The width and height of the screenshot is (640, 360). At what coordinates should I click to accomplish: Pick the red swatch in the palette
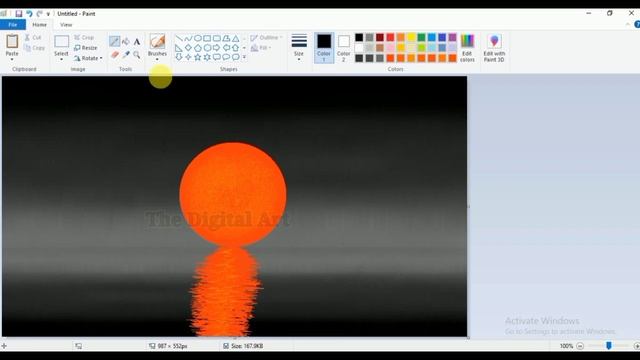[390, 38]
